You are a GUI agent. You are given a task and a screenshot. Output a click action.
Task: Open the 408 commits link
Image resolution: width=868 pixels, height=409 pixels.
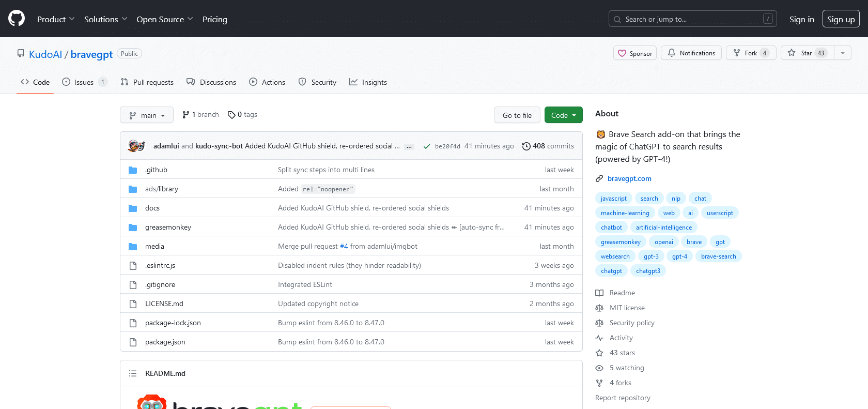[548, 146]
